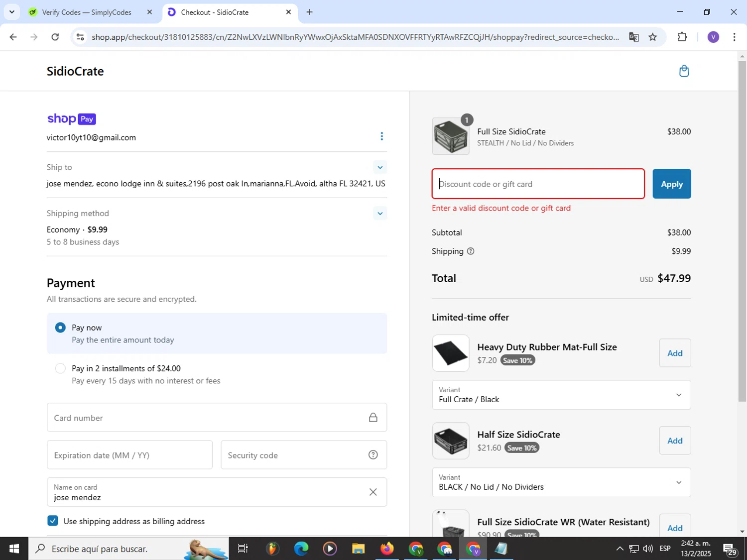Click the security code help icon
This screenshot has height=560, width=747.
pyautogui.click(x=373, y=455)
